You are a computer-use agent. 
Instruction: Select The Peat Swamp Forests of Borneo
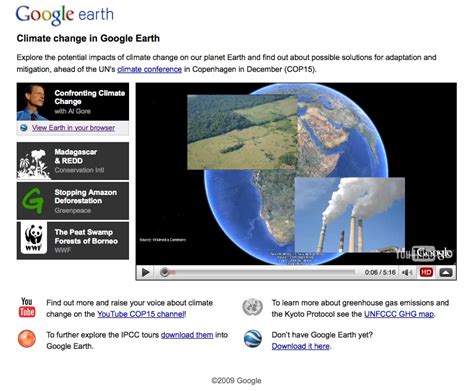[73, 241]
